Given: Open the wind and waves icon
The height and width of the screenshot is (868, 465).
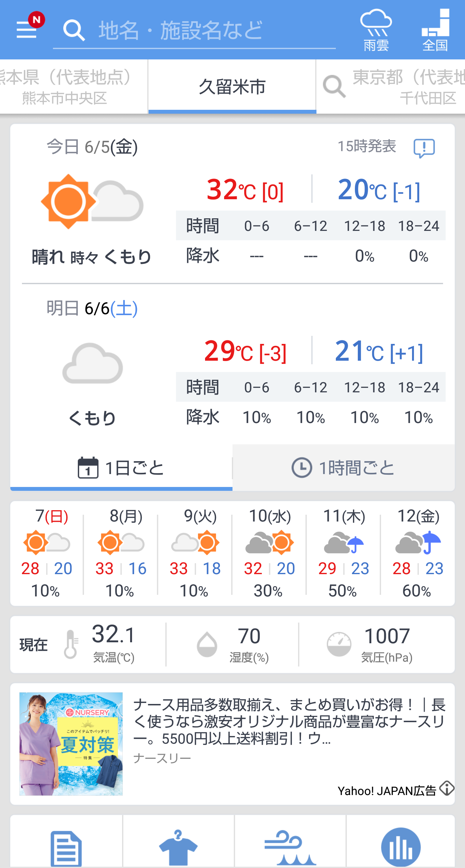Looking at the screenshot, I should 290,847.
